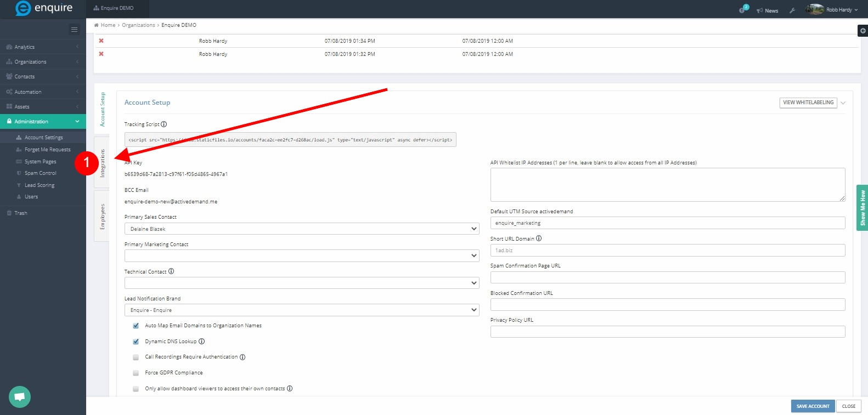The height and width of the screenshot is (415, 868).
Task: Enable Call Recordings Require Authentication
Action: (136, 357)
